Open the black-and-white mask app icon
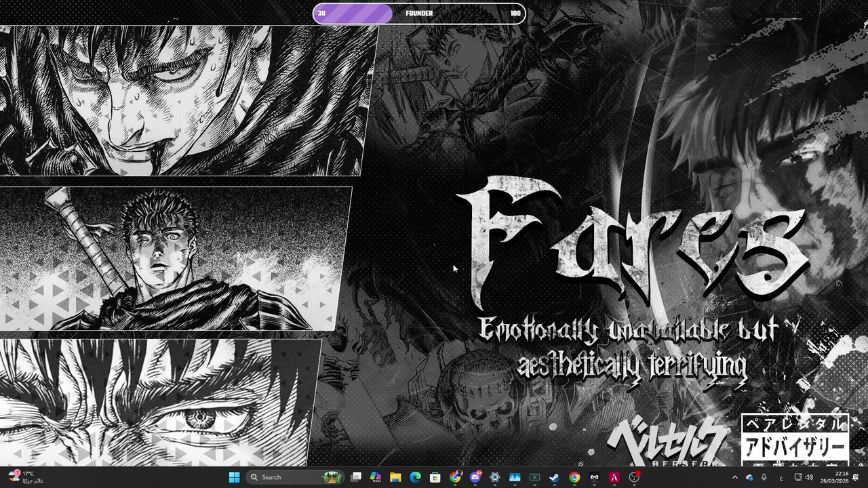This screenshot has width=868, height=488. (595, 477)
